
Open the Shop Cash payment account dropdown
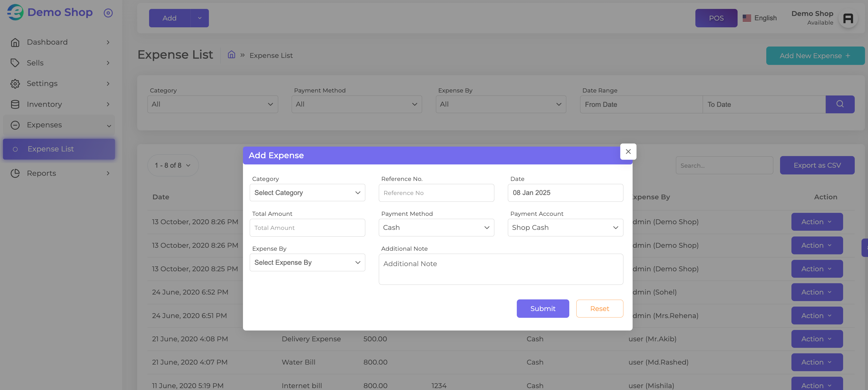[565, 228]
